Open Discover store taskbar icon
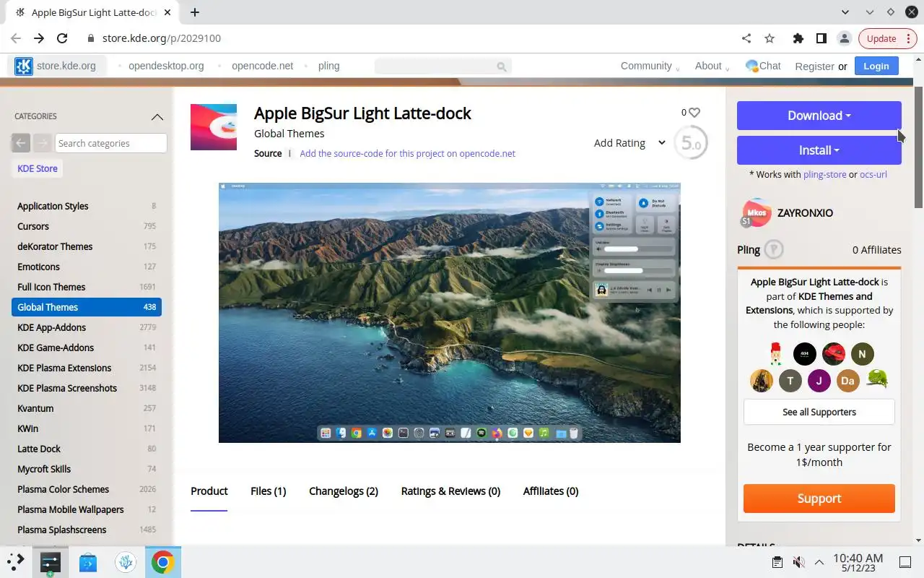The width and height of the screenshot is (924, 578). 88,562
